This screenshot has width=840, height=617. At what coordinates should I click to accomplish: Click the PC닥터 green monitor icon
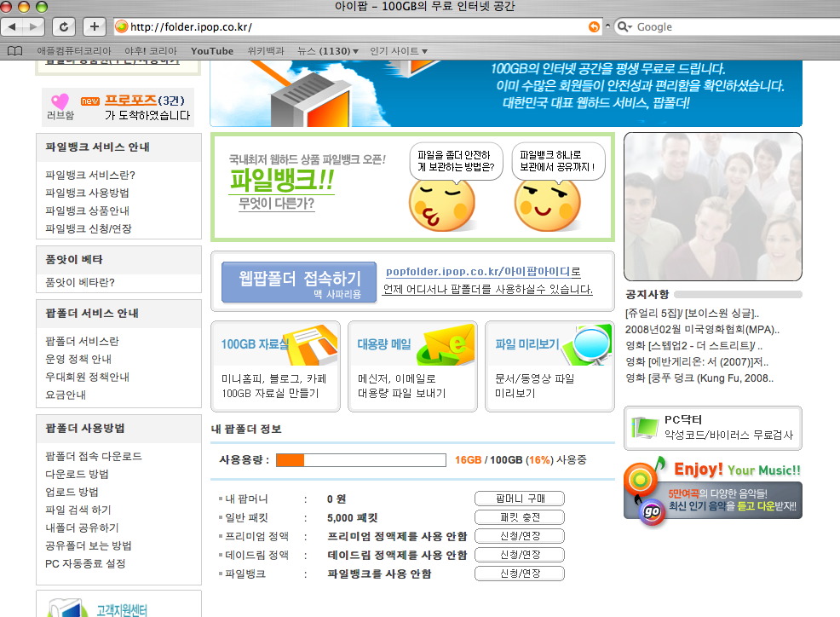coord(645,427)
